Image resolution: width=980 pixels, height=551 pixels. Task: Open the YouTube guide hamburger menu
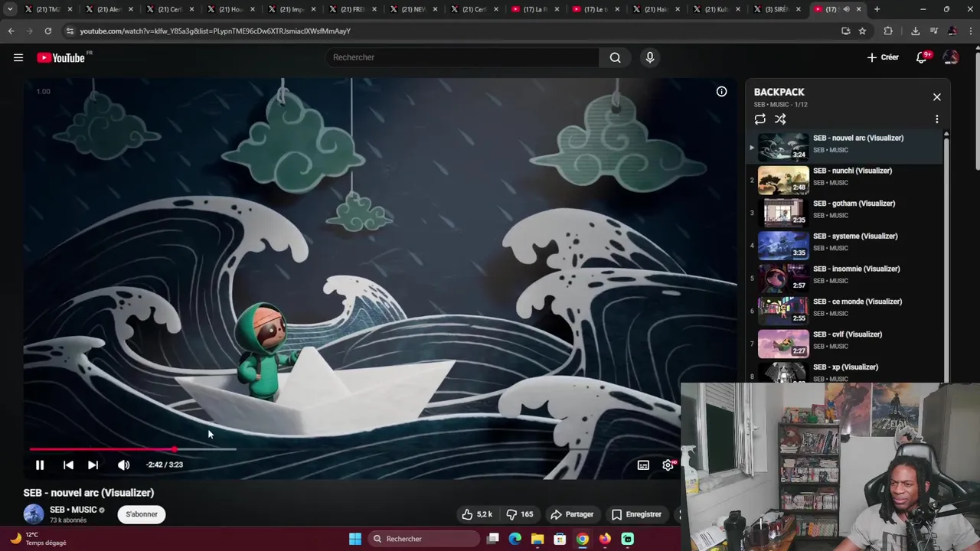(18, 57)
